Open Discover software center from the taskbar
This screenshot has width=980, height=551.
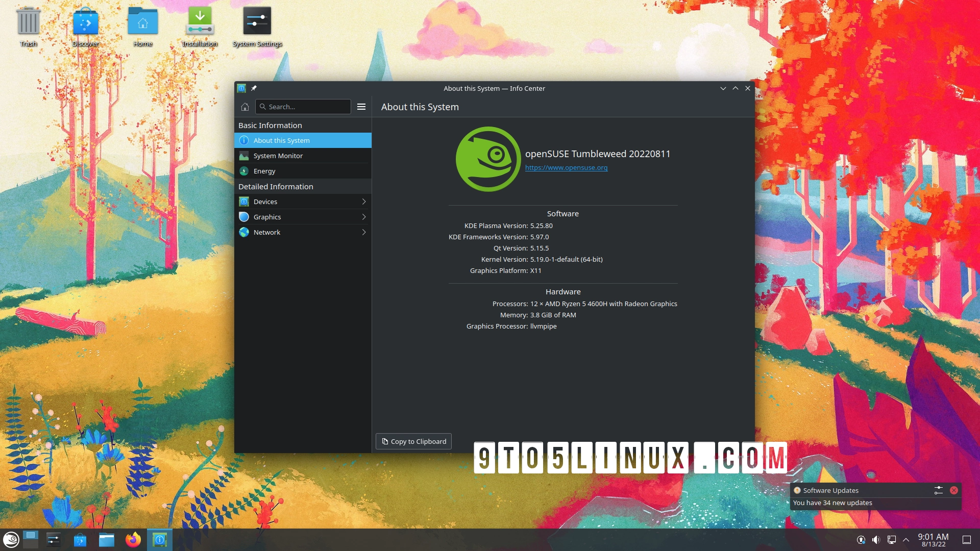click(x=80, y=539)
